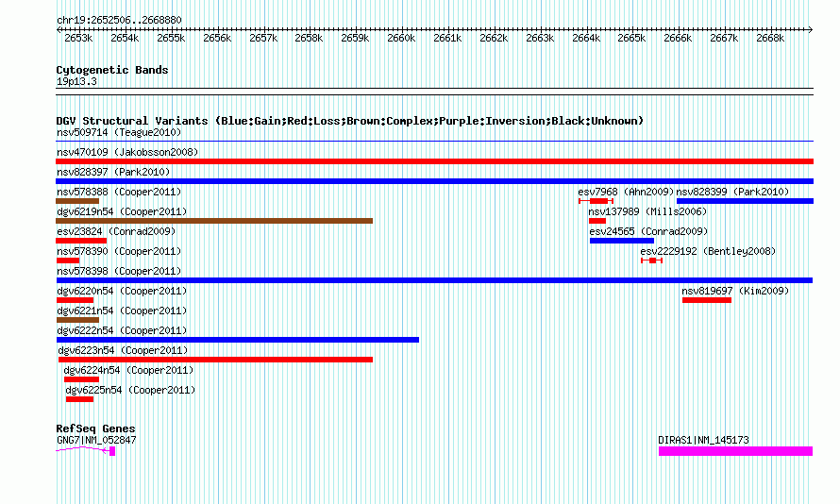Open the esv24565 (Conrad2009) label
The height and width of the screenshot is (504, 840).
[648, 231]
